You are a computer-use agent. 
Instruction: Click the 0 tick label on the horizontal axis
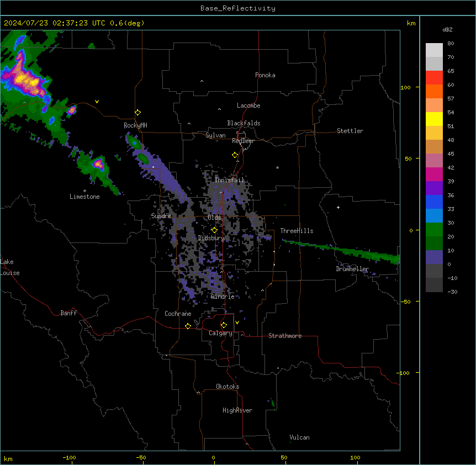tap(213, 457)
